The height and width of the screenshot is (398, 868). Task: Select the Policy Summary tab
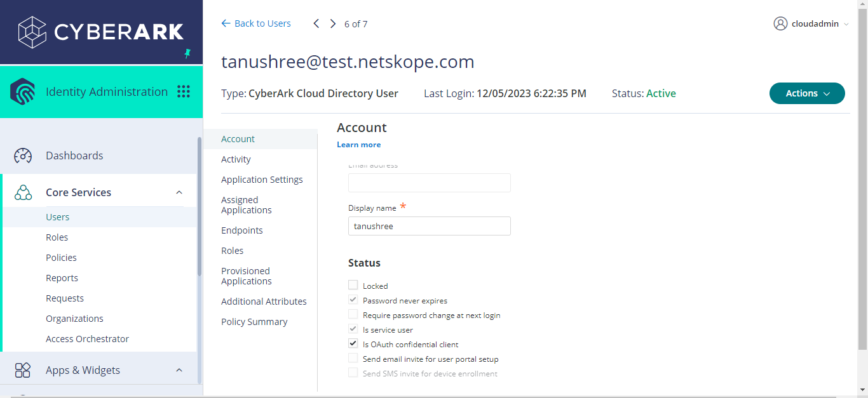254,322
